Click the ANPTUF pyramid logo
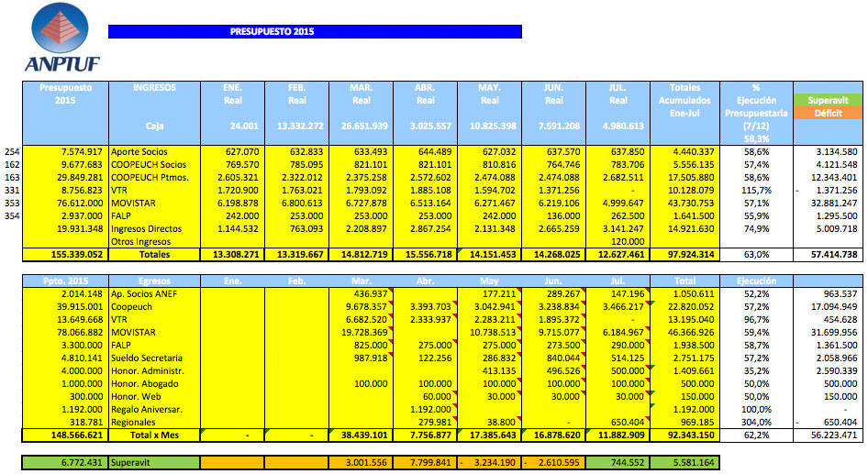868x474 pixels. click(63, 36)
